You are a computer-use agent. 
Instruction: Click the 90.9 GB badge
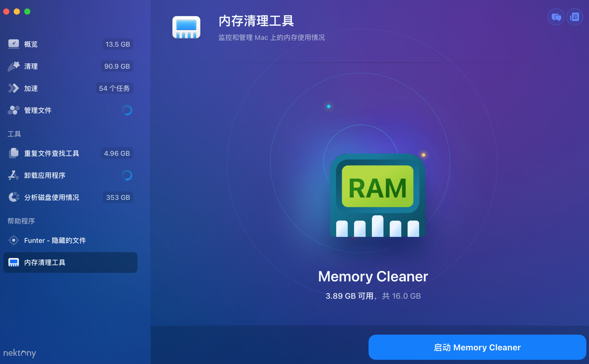pyautogui.click(x=117, y=66)
